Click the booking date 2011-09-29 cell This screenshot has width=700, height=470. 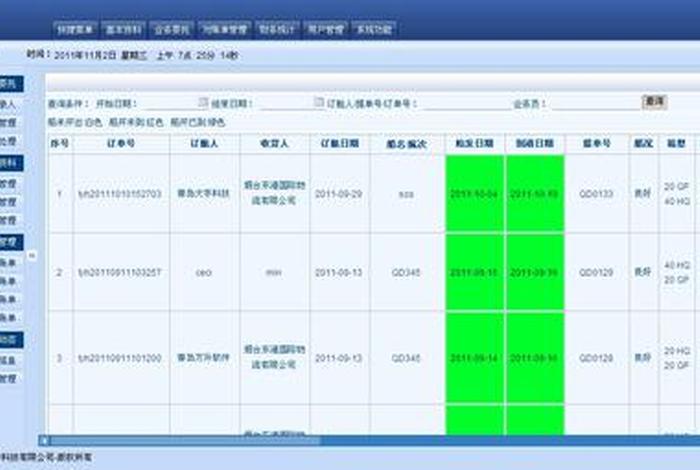point(338,194)
